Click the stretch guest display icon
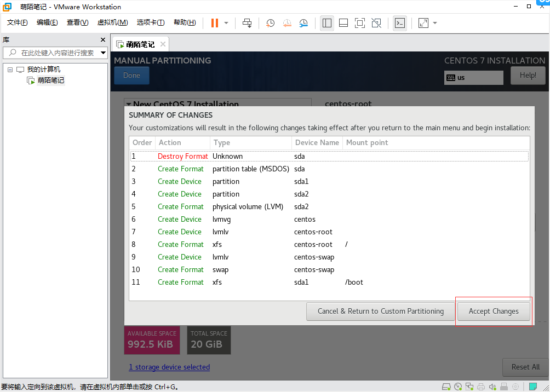Screen dimensions: 550x392 click(423, 23)
